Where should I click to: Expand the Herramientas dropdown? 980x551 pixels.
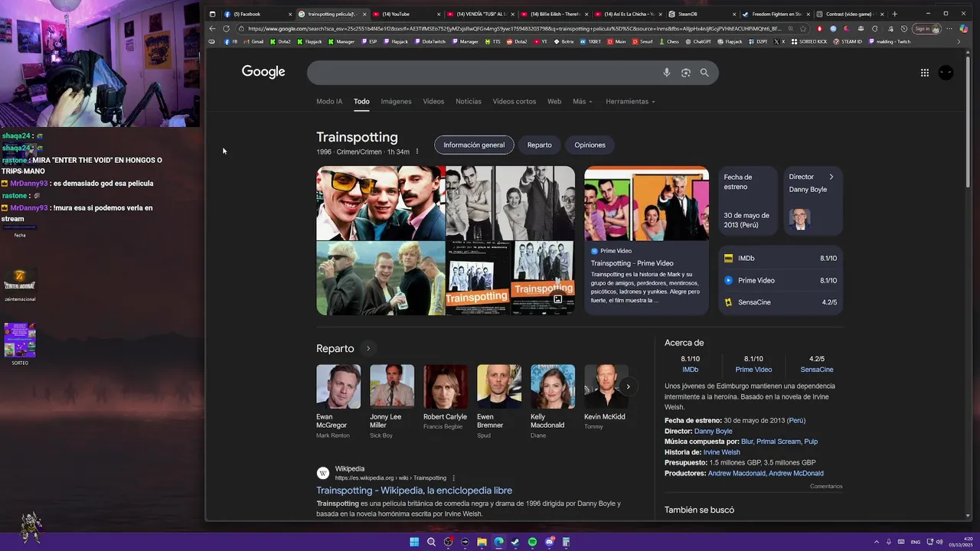[630, 101]
